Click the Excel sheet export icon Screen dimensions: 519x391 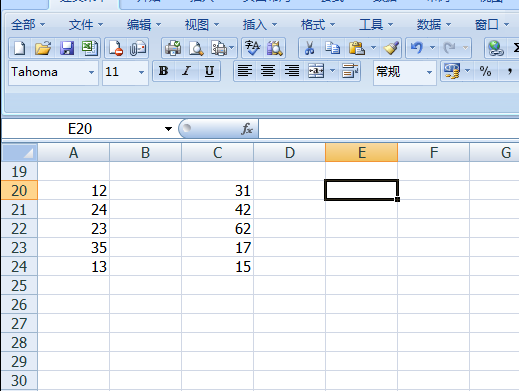pyautogui.click(x=90, y=48)
